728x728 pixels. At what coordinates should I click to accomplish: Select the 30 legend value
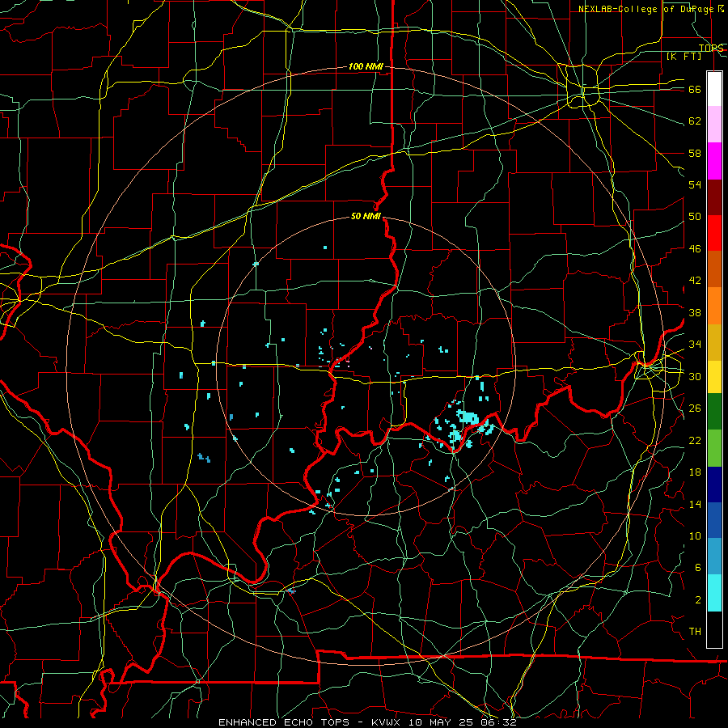pos(695,376)
